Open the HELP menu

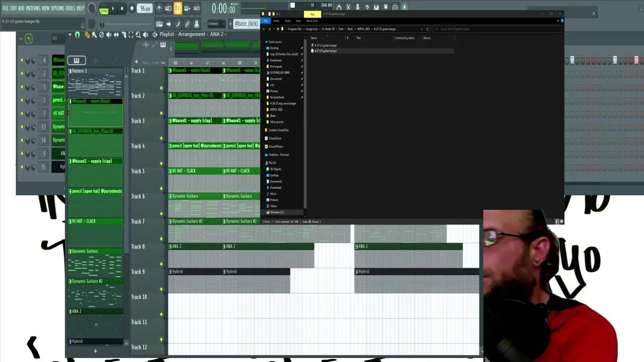point(80,8)
